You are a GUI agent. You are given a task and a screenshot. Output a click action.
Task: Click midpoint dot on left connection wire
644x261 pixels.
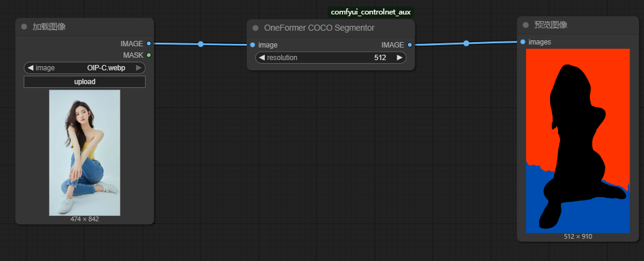click(x=200, y=44)
